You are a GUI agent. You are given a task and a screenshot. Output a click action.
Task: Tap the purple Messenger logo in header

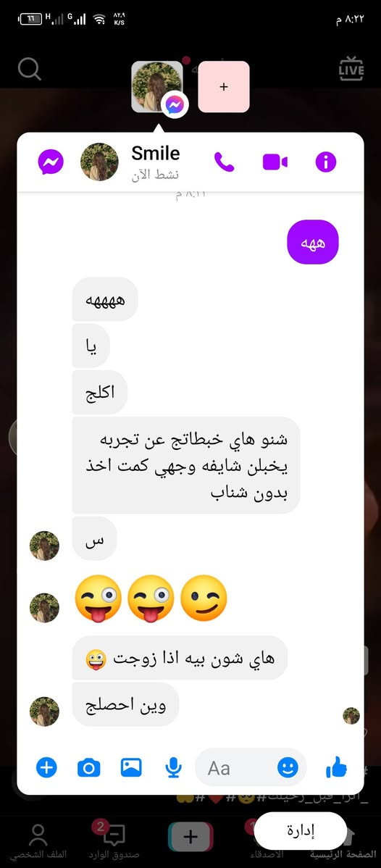51,162
